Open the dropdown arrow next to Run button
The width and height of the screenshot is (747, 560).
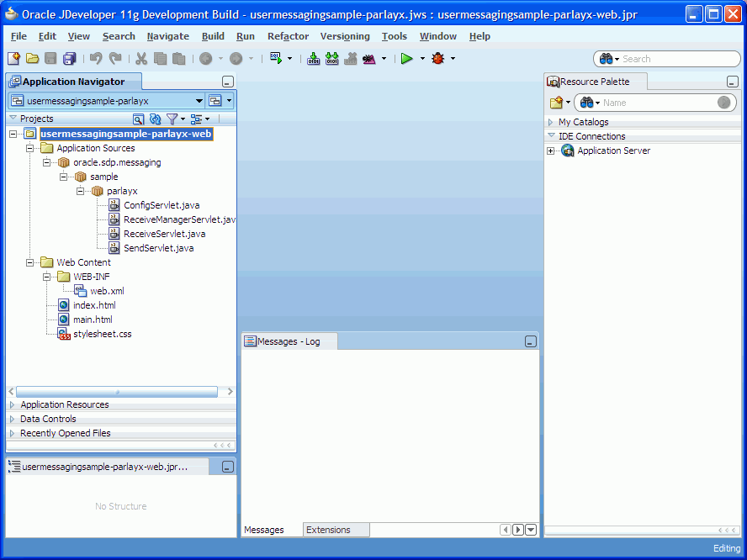click(x=422, y=59)
